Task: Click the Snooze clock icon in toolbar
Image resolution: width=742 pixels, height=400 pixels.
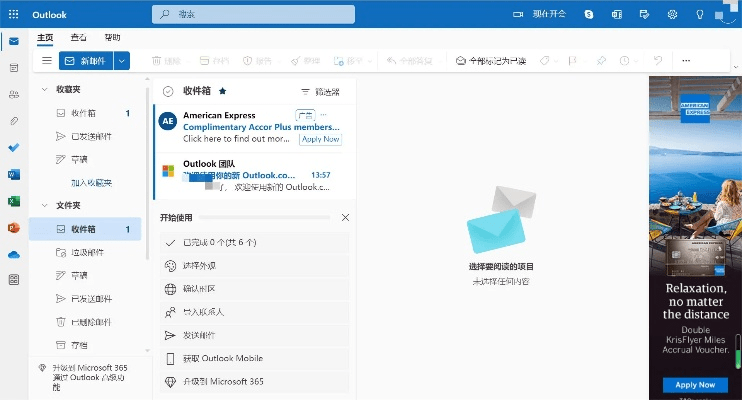Action: [624, 61]
